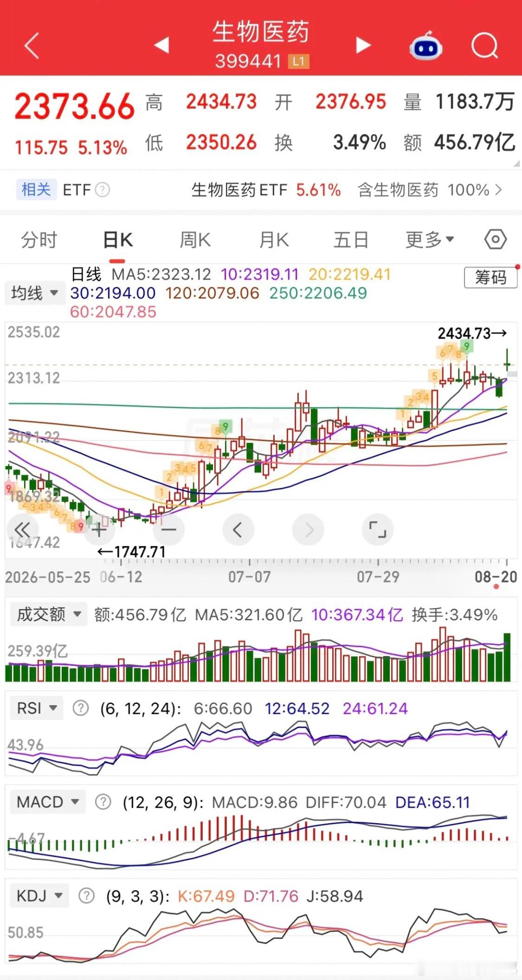The width and height of the screenshot is (522, 980).
Task: Jump to earliest data with double-left arrows
Action: click(x=22, y=530)
